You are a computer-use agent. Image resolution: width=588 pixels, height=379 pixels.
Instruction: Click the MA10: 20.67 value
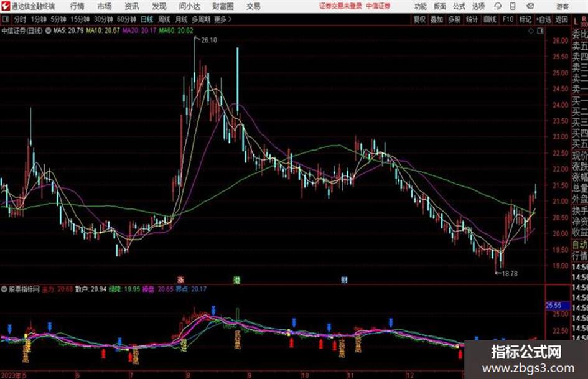[x=103, y=30]
